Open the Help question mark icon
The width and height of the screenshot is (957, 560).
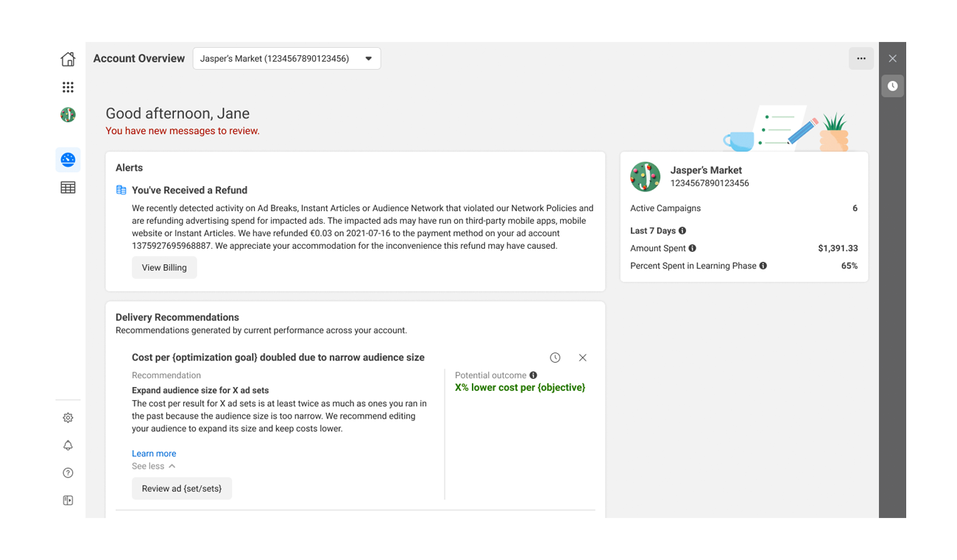pyautogui.click(x=68, y=473)
